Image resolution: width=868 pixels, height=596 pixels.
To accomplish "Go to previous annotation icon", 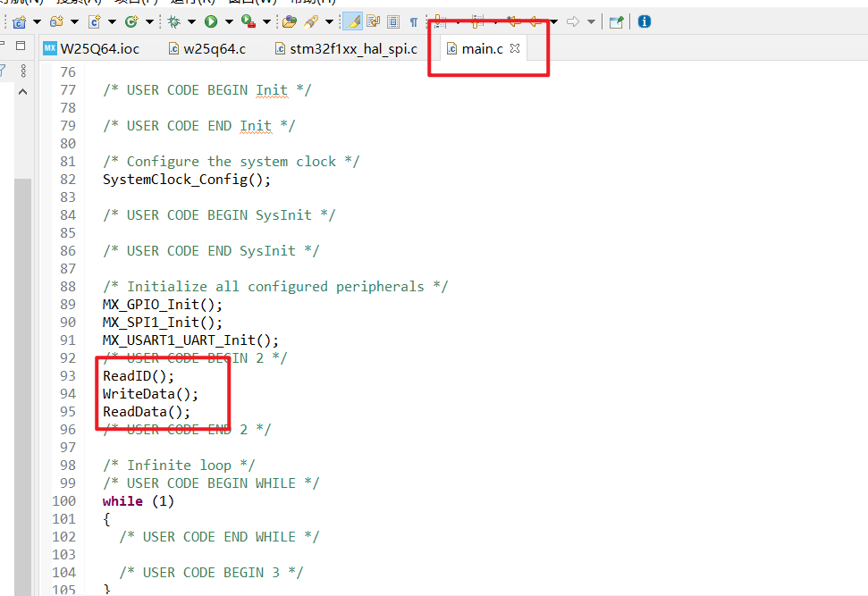I will [x=477, y=22].
